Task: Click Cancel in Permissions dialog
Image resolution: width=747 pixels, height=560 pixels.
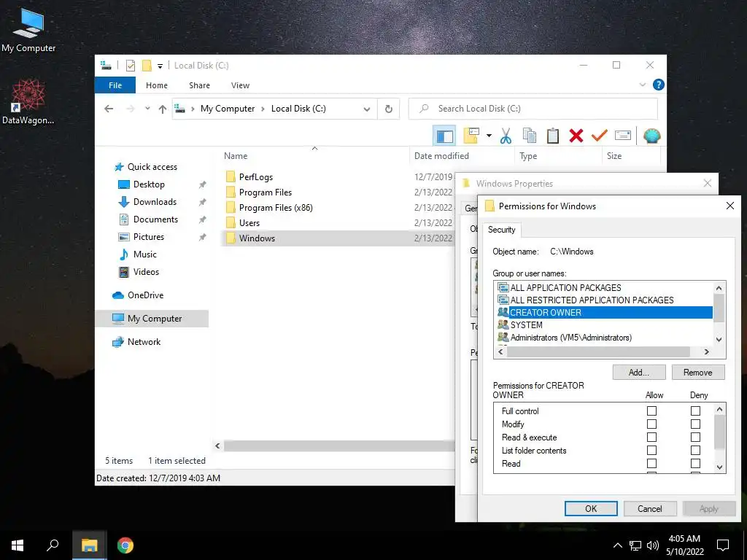Action: (650, 508)
